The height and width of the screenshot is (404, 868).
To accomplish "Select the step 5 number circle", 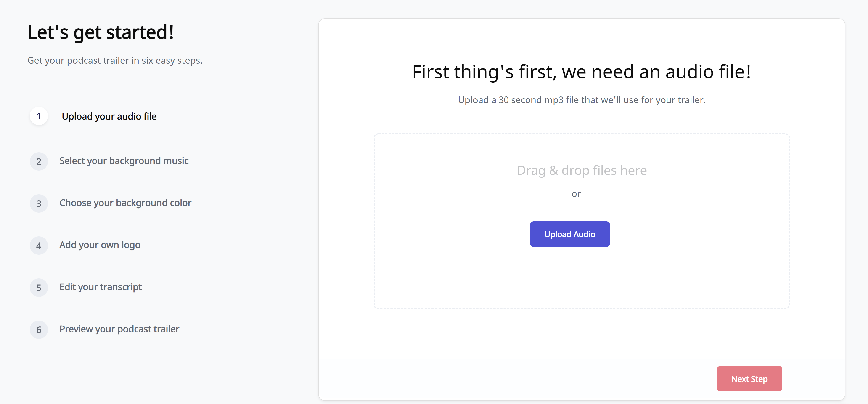I will coord(39,288).
